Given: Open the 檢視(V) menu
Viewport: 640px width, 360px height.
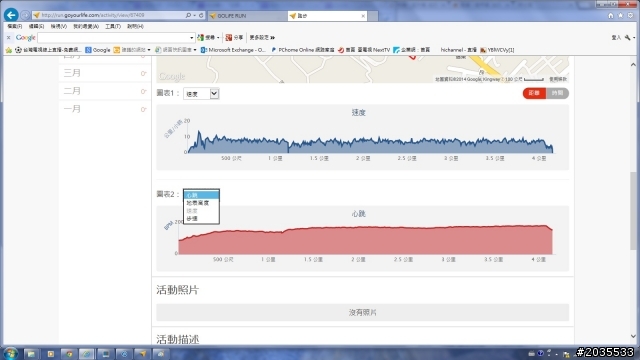Looking at the screenshot, I should tap(58, 26).
